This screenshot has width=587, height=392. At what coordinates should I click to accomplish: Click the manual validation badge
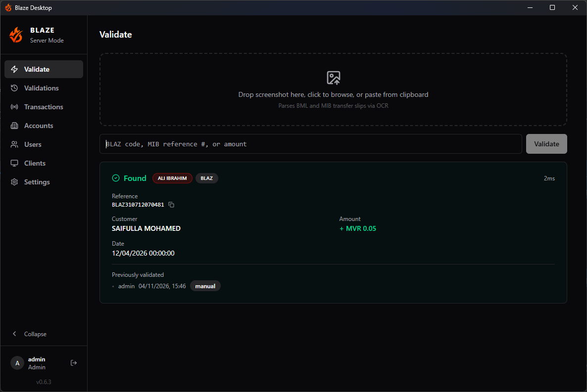(205, 286)
